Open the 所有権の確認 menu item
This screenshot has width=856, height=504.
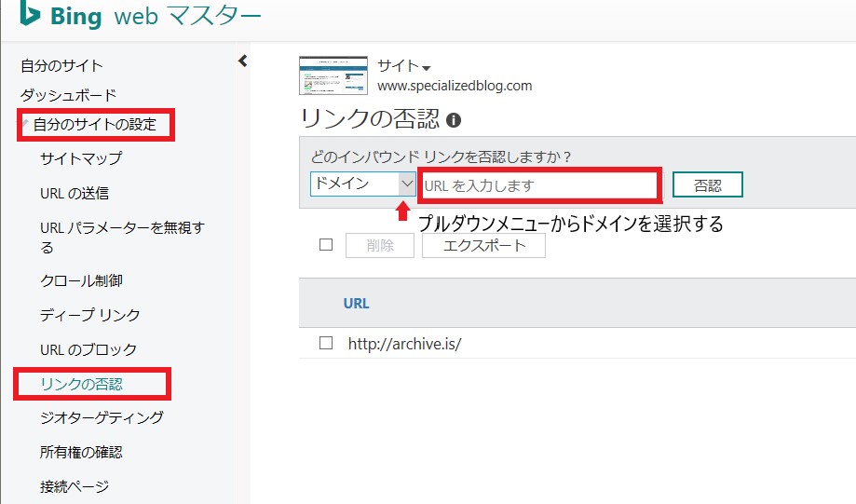pos(81,452)
